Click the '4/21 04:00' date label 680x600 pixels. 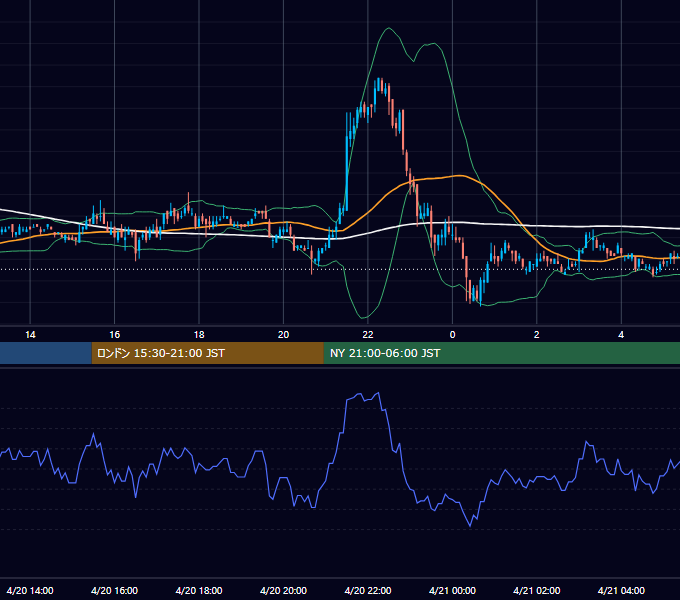(621, 590)
